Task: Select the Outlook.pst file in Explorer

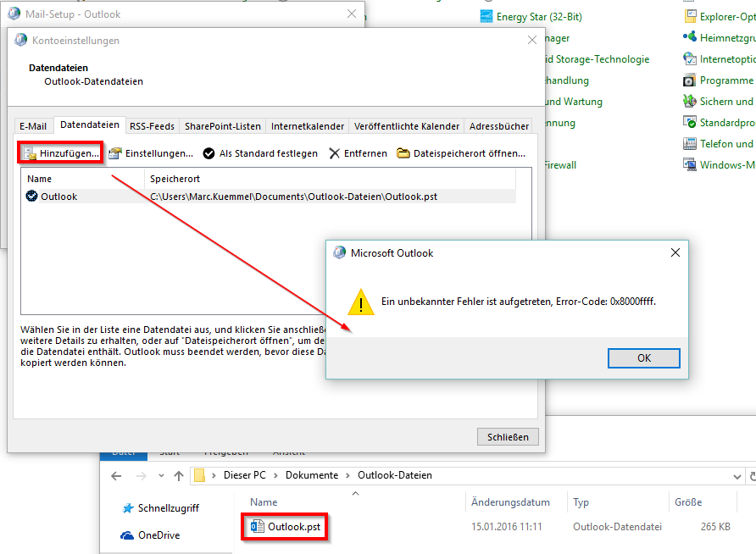Action: [x=293, y=527]
